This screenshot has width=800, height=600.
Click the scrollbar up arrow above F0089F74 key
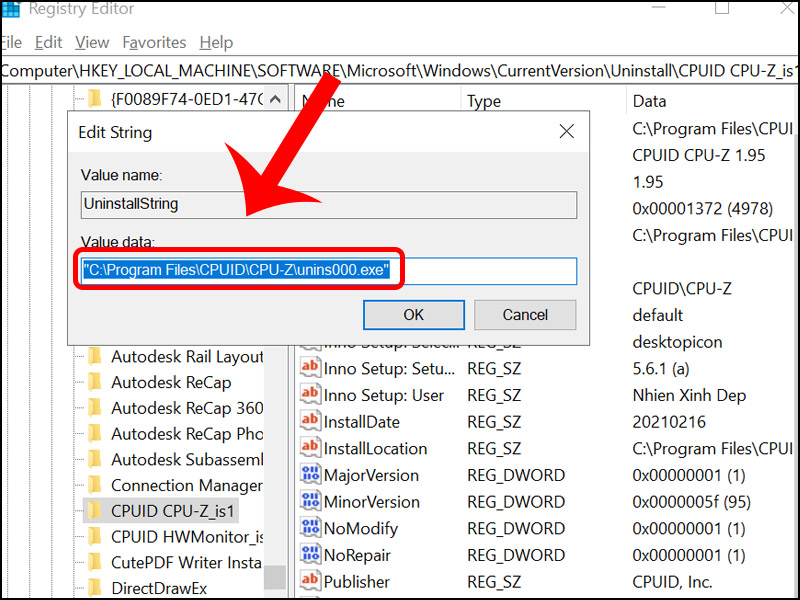(276, 96)
